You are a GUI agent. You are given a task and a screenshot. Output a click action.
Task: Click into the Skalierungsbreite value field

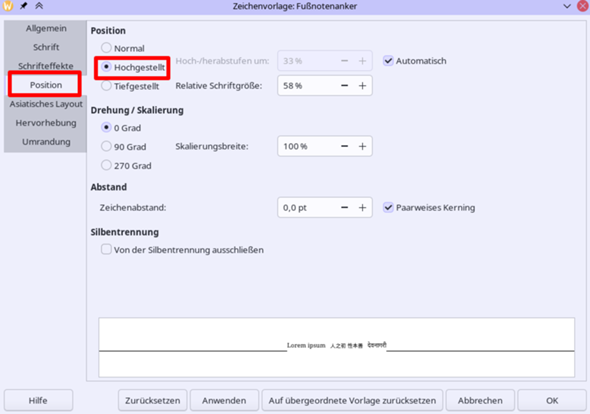click(x=307, y=146)
